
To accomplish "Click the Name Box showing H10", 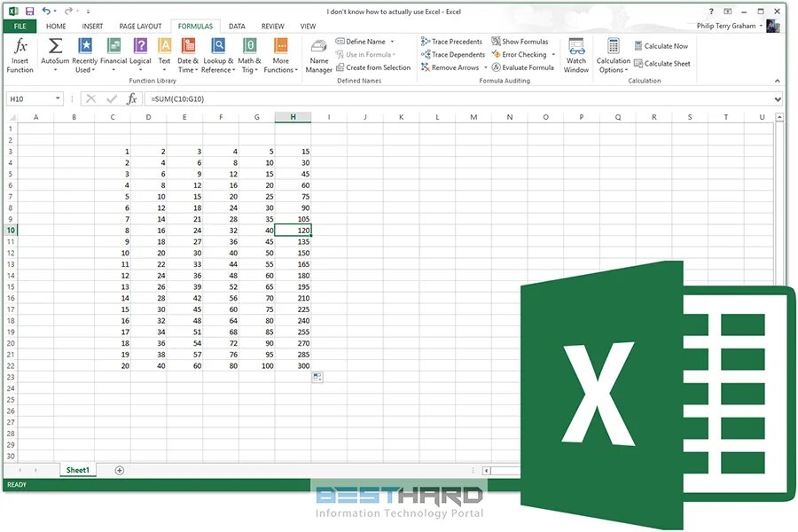I will click(29, 98).
